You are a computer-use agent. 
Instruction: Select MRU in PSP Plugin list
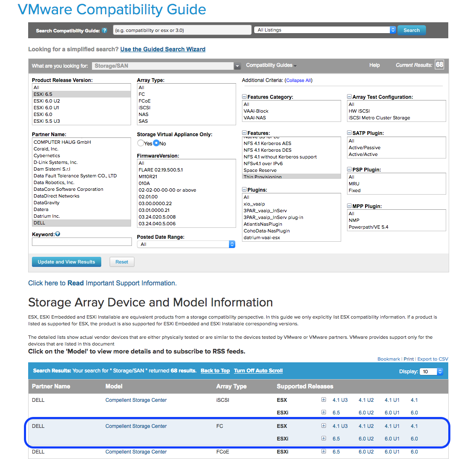[x=397, y=184]
